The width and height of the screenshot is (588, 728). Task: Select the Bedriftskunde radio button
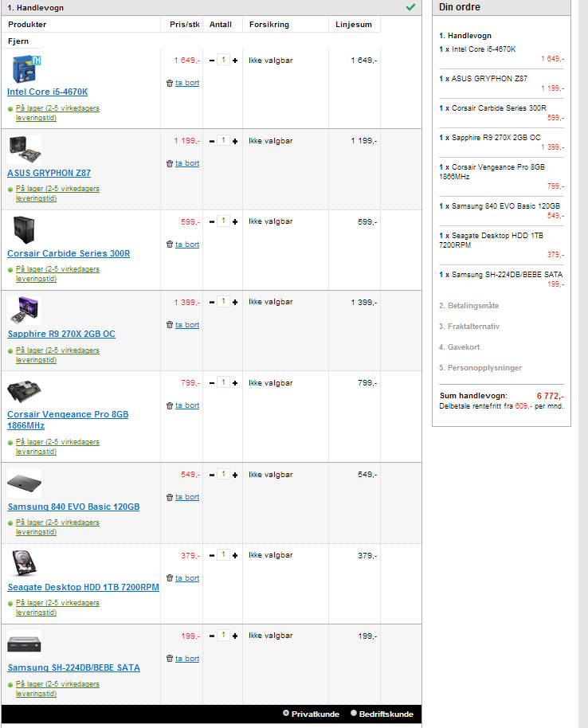pyautogui.click(x=354, y=713)
